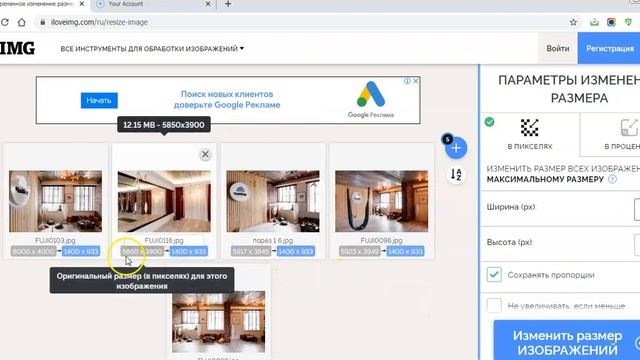The height and width of the screenshot is (360, 640).
Task: Click the 1400 x 933 label under FUJI0096.jpg
Action: [x=405, y=251]
